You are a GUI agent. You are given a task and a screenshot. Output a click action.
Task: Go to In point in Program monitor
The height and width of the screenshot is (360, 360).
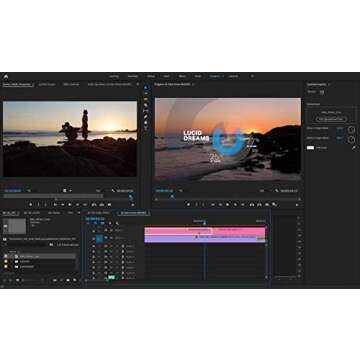(x=213, y=204)
